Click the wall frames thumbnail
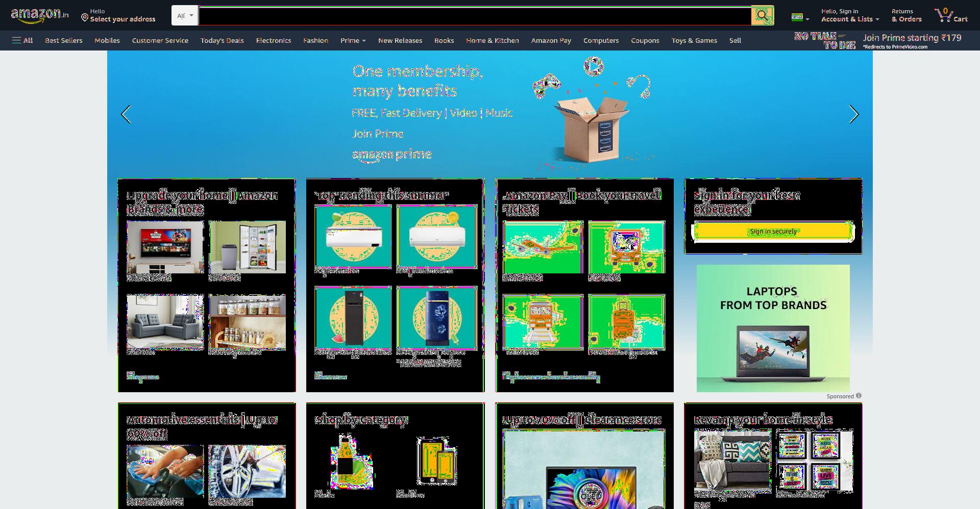The image size is (980, 509). pyautogui.click(x=815, y=461)
